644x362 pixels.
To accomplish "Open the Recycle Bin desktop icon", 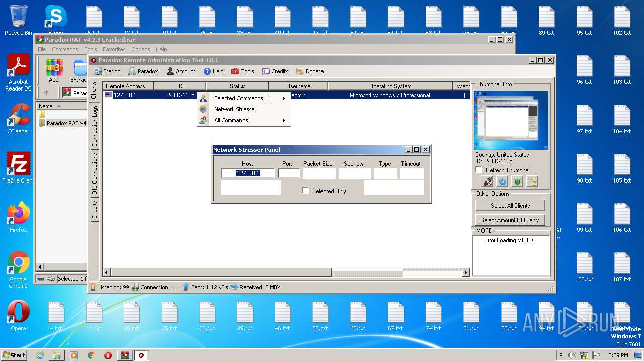I will click(x=18, y=20).
